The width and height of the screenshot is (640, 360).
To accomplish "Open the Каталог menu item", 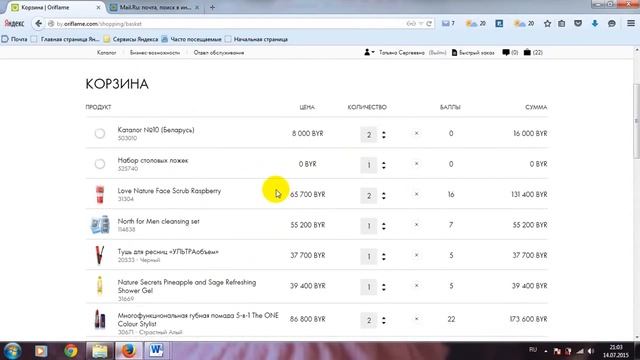I will [107, 52].
